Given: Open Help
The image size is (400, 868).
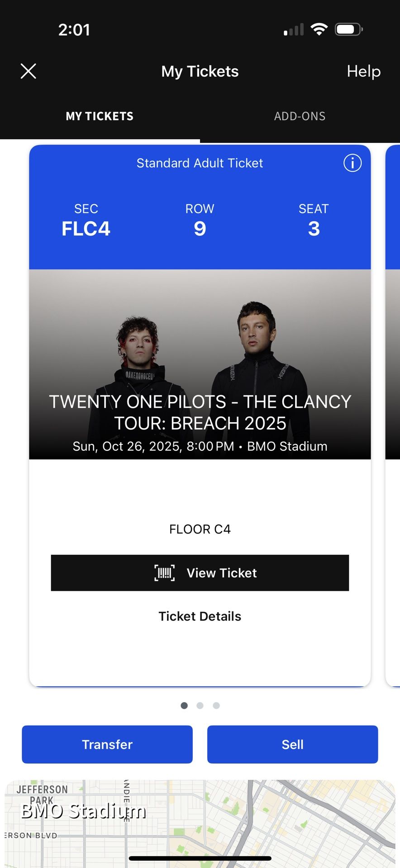Looking at the screenshot, I should pyautogui.click(x=363, y=71).
